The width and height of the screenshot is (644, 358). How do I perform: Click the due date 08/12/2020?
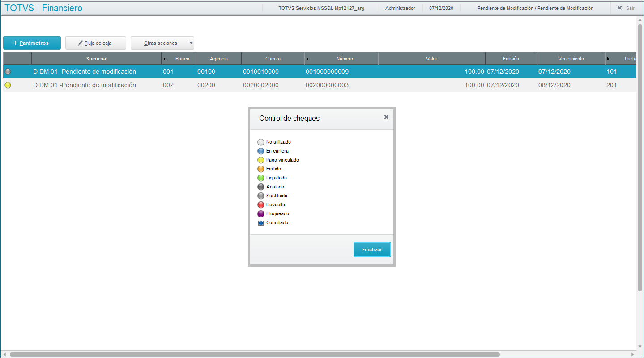point(554,85)
